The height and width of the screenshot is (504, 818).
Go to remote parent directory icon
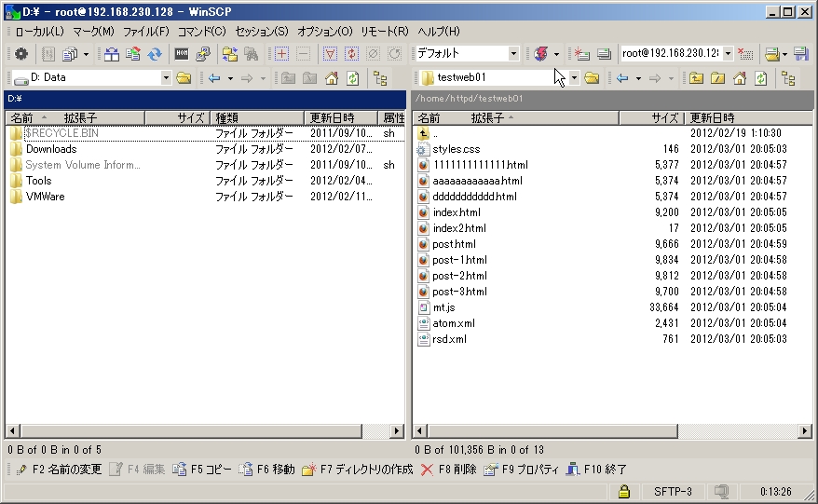[696, 78]
